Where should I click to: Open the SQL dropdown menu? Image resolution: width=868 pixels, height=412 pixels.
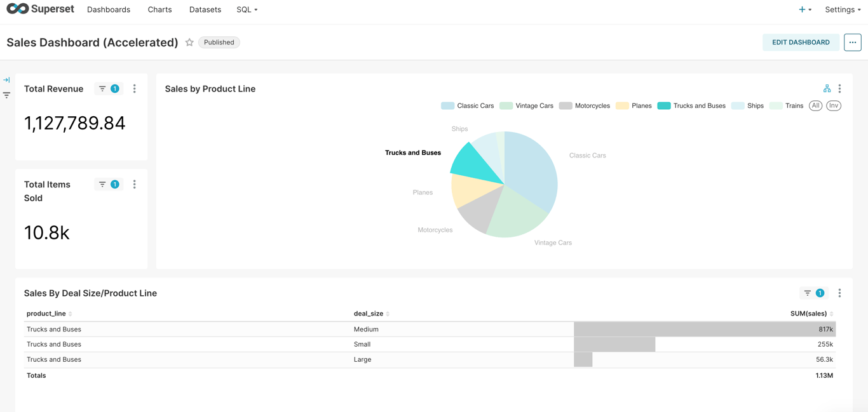click(247, 10)
